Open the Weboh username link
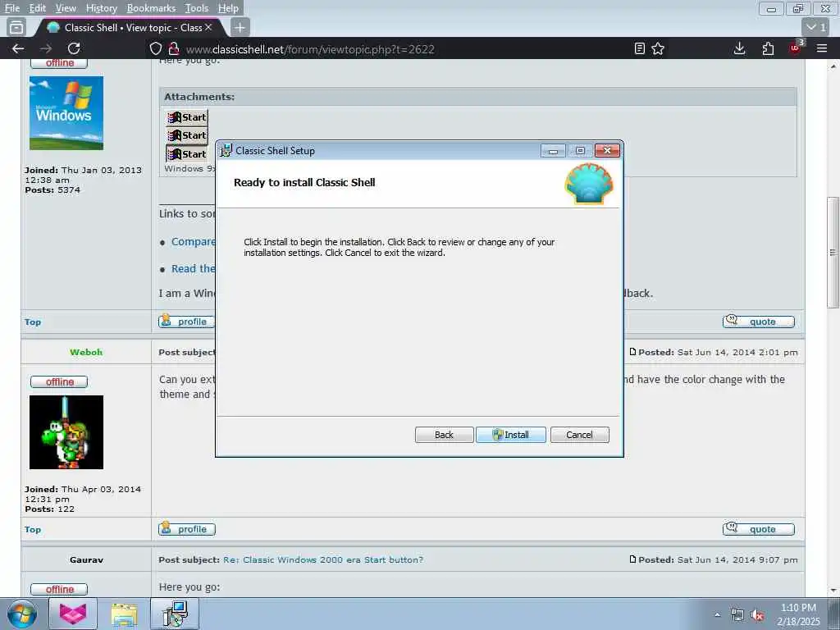The height and width of the screenshot is (630, 840). 86,352
